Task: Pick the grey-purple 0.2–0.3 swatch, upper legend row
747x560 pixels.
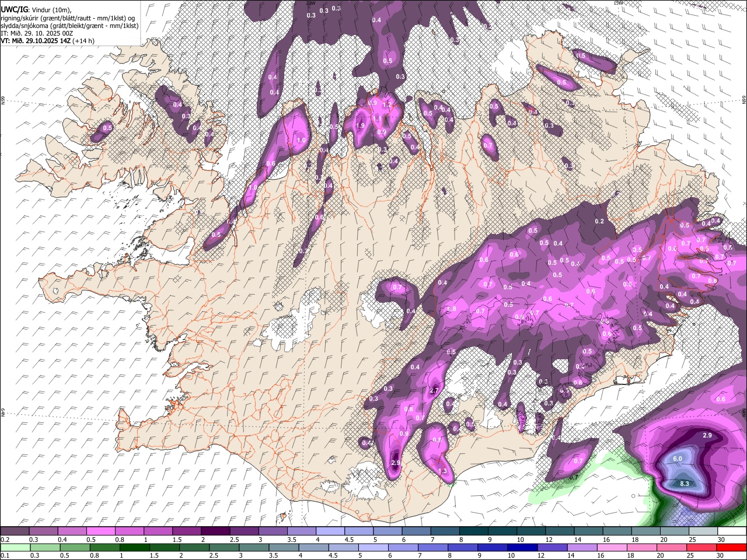Action: [14, 531]
